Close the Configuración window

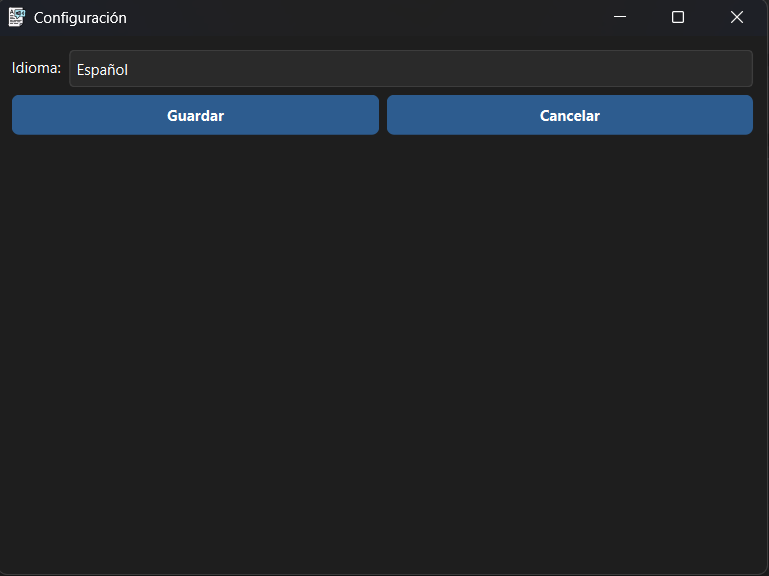pos(737,17)
